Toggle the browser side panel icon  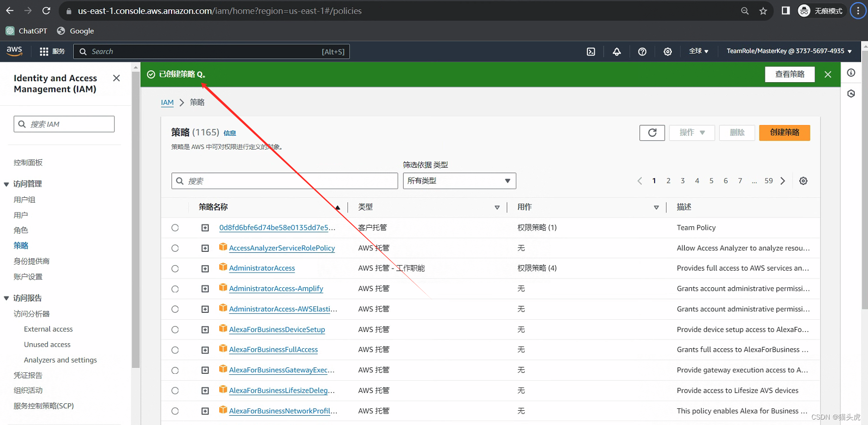point(785,11)
